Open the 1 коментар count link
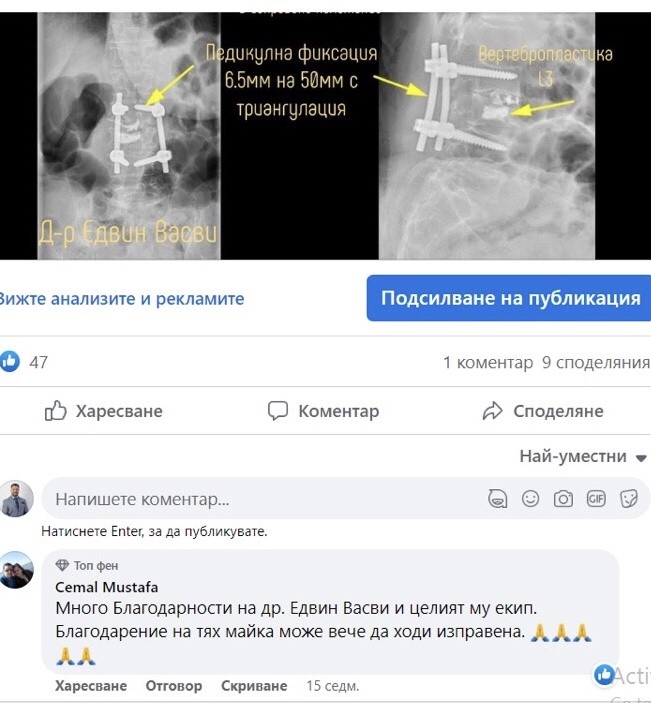Viewport: 651px width, 703px height. [488, 362]
